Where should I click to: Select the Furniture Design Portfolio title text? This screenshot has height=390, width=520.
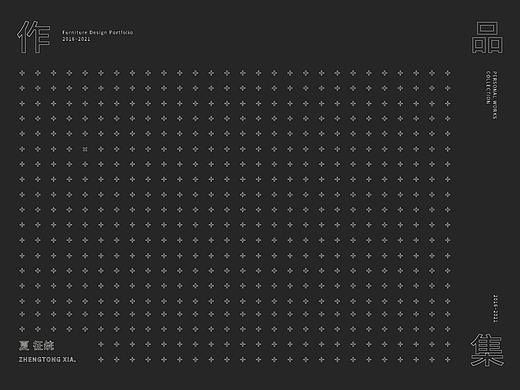click(x=98, y=32)
